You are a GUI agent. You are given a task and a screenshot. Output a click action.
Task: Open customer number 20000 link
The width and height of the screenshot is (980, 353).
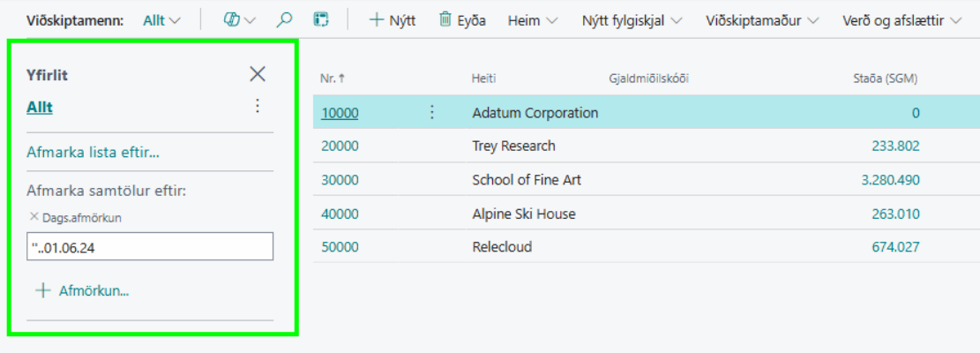coord(339,146)
